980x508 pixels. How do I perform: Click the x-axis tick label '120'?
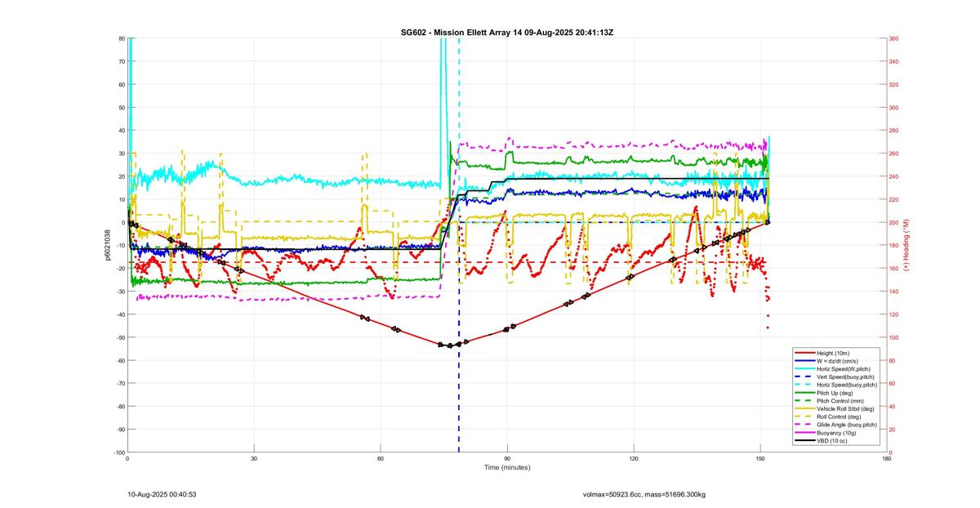tap(634, 458)
